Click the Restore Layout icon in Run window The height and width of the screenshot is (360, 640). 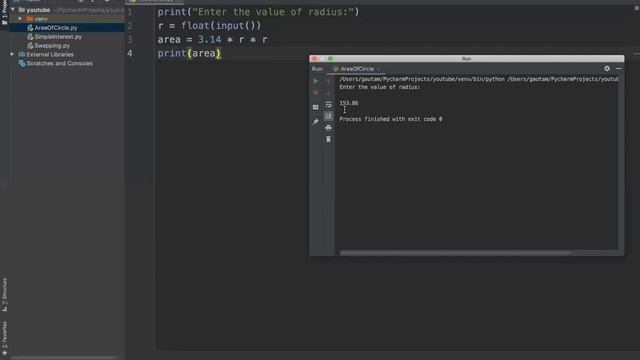coord(316,107)
